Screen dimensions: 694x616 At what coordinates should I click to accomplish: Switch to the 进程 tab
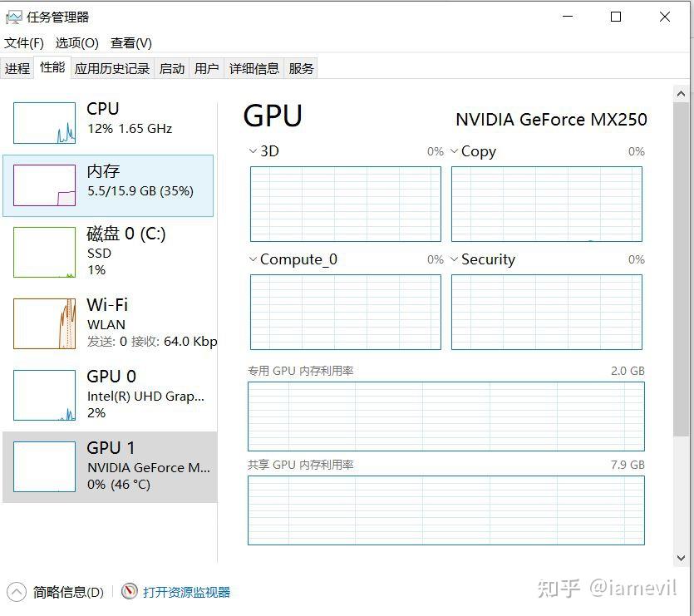click(17, 69)
